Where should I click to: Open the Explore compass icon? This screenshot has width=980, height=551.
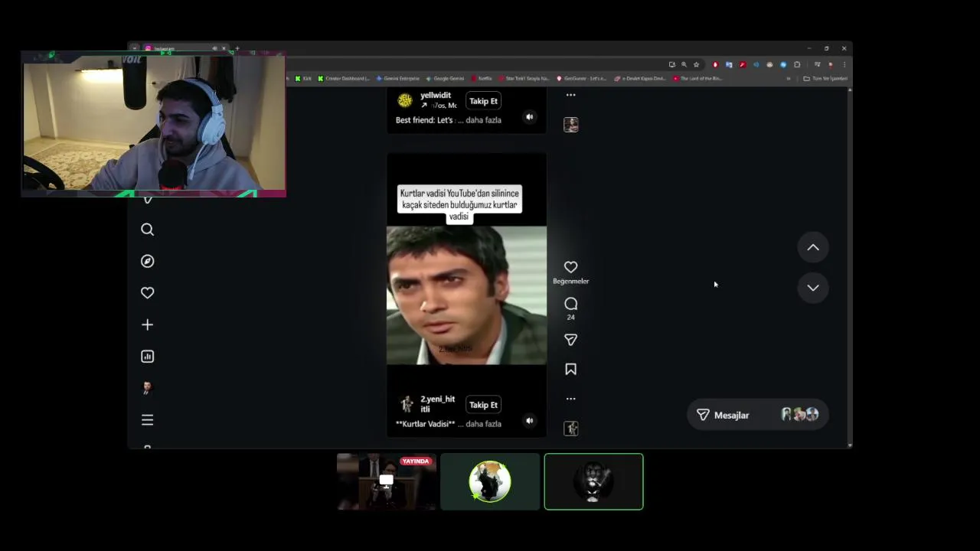point(147,261)
